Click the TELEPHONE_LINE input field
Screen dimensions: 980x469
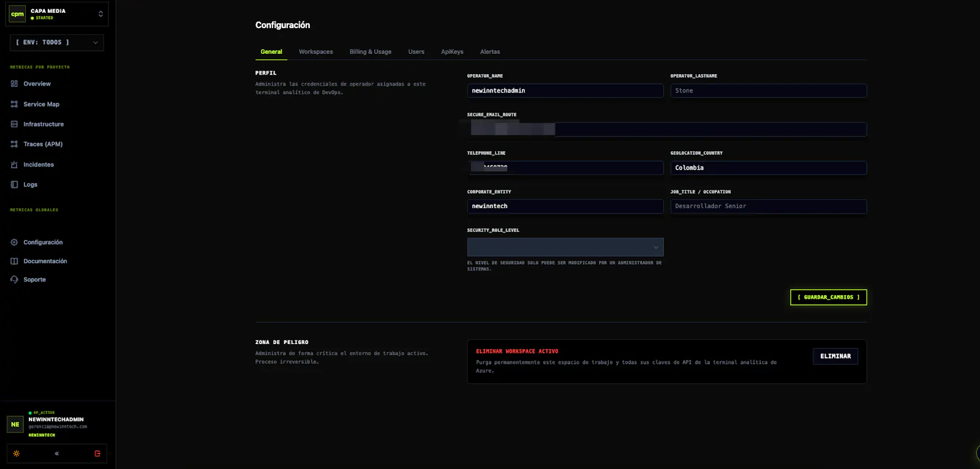click(565, 168)
